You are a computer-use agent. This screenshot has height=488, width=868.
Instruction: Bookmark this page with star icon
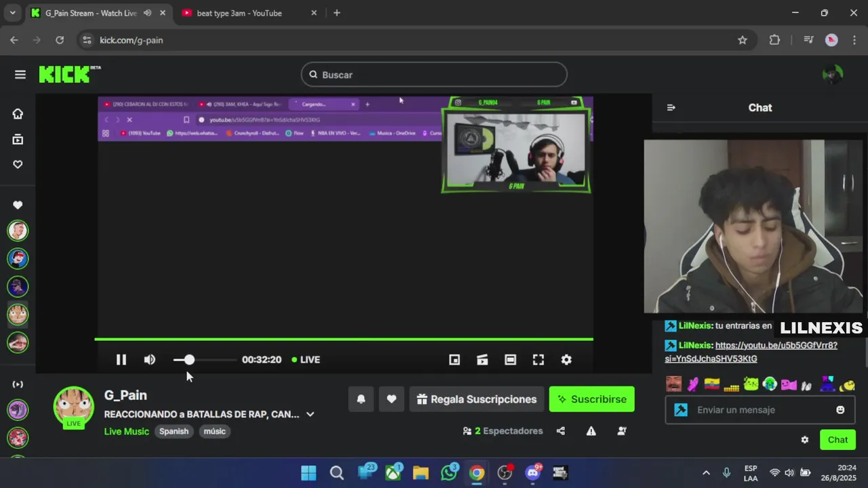click(x=743, y=40)
